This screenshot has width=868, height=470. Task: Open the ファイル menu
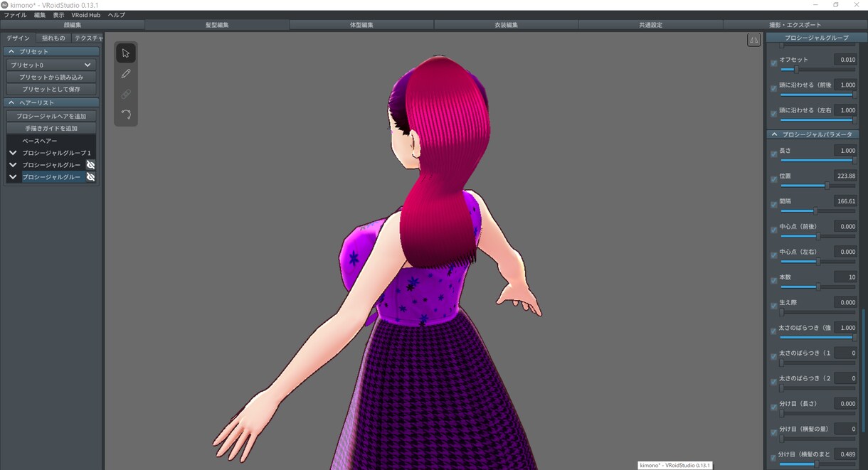[x=15, y=15]
